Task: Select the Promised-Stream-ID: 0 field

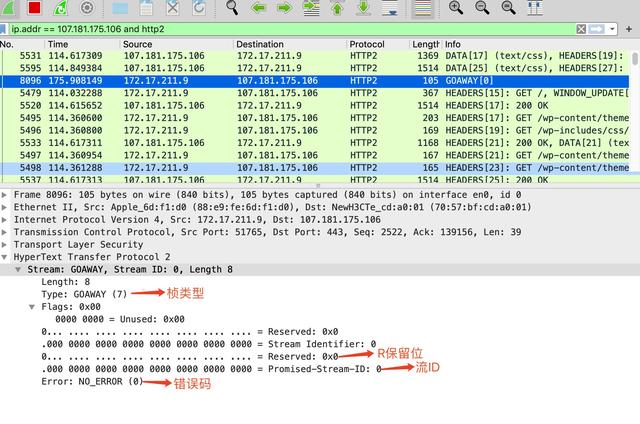Action: pos(211,369)
